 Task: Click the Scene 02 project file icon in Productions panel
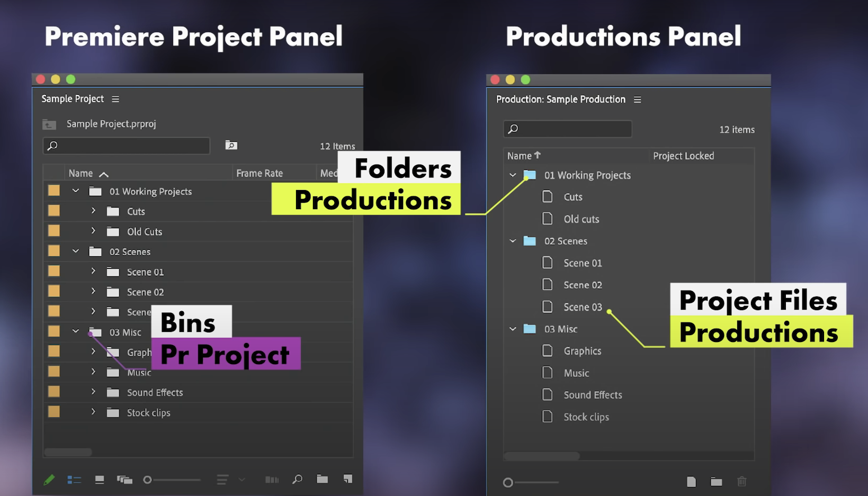(x=548, y=285)
